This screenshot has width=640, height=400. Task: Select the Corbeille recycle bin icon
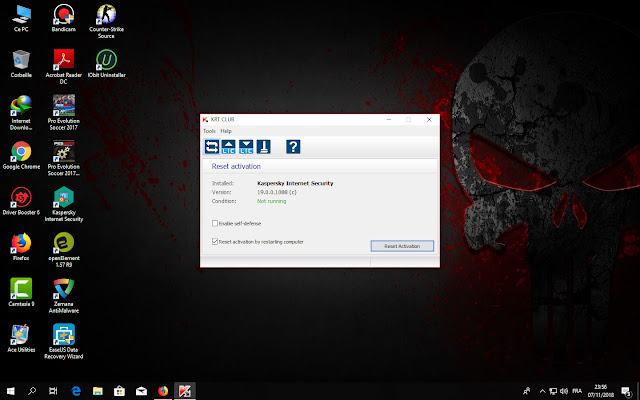tap(21, 64)
